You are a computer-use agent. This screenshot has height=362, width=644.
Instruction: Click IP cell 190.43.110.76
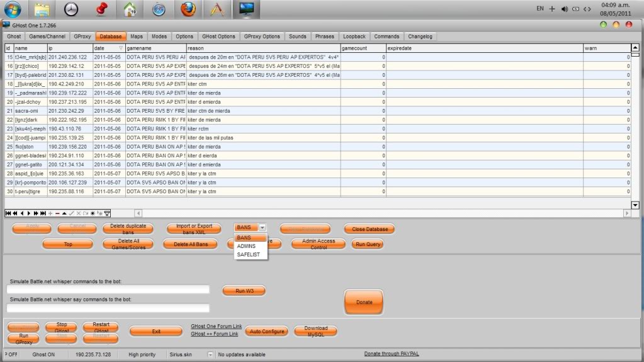(x=70, y=128)
